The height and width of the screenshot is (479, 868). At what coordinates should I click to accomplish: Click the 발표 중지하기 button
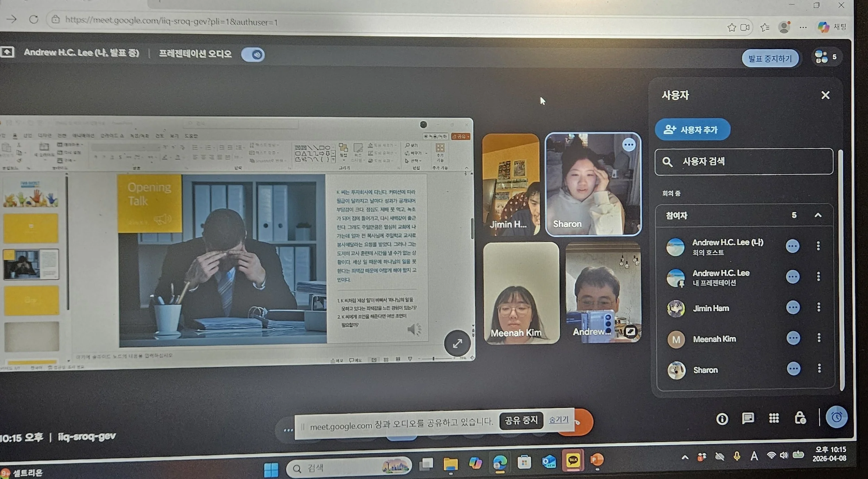pos(770,58)
